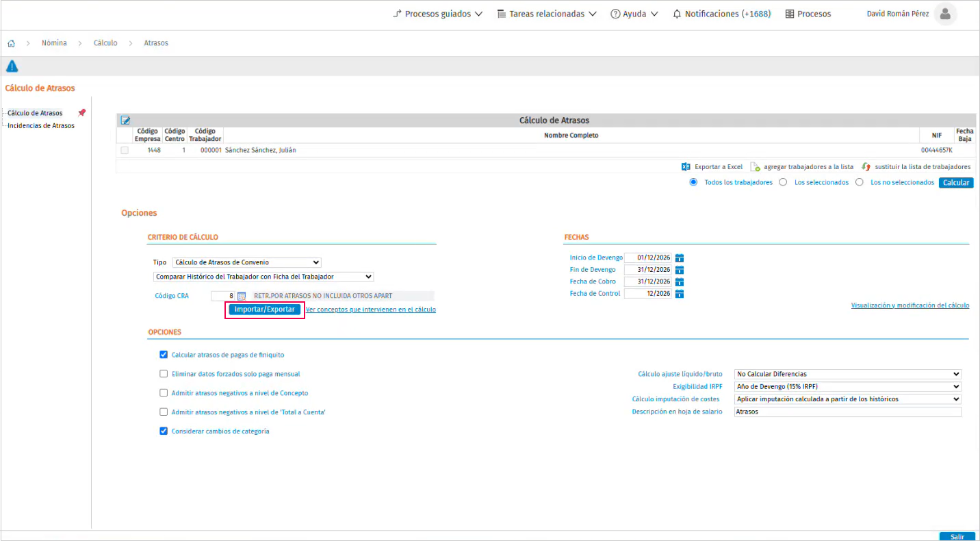Open calendar for Inicio de Devengo
The height and width of the screenshot is (541, 980).
(680, 258)
